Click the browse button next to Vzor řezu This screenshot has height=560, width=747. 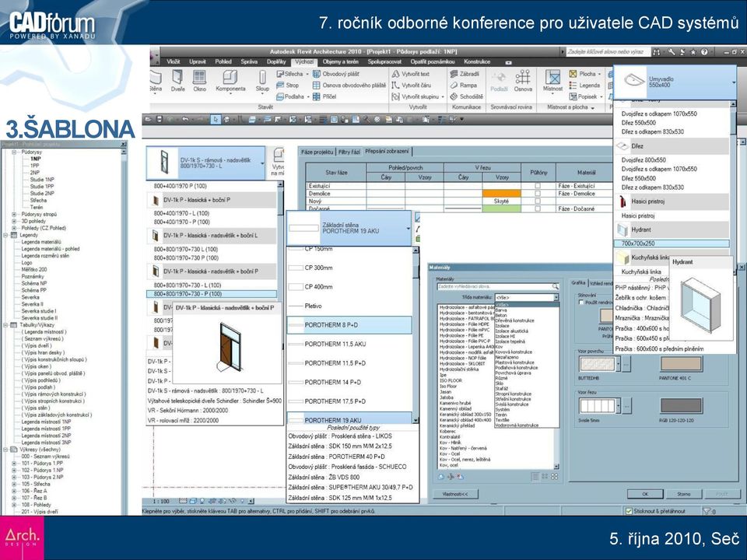(x=627, y=406)
